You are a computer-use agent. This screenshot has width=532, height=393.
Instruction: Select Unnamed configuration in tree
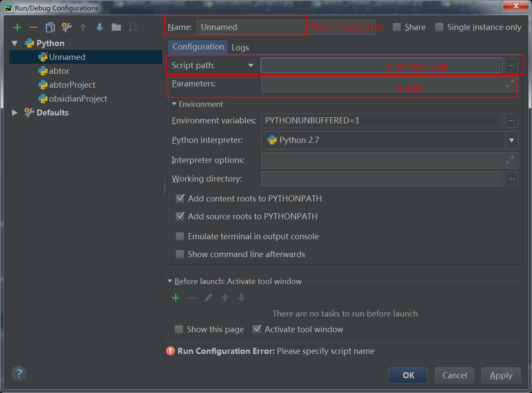pyautogui.click(x=86, y=57)
